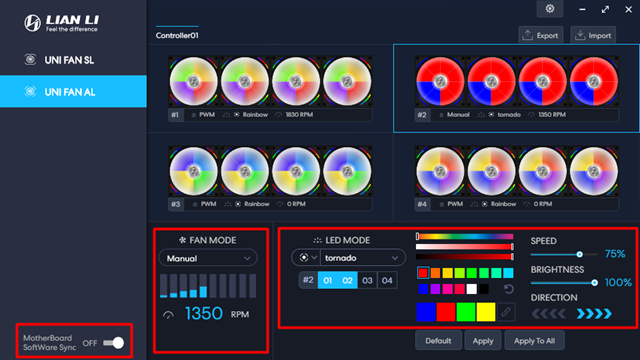Screen dimensions: 640x360
Task: Select fan group #1 thumbnail
Action: tap(270, 82)
